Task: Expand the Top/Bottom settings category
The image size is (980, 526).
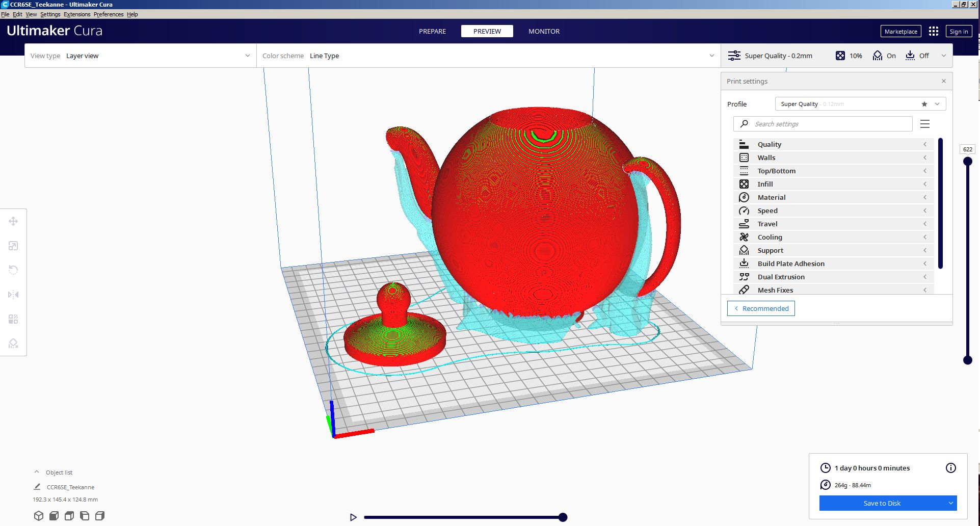Action: click(833, 171)
